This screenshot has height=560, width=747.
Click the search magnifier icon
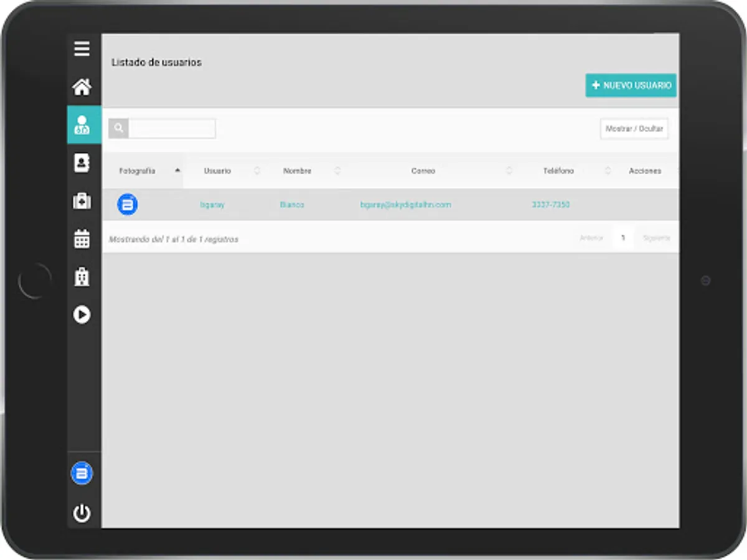tap(118, 128)
